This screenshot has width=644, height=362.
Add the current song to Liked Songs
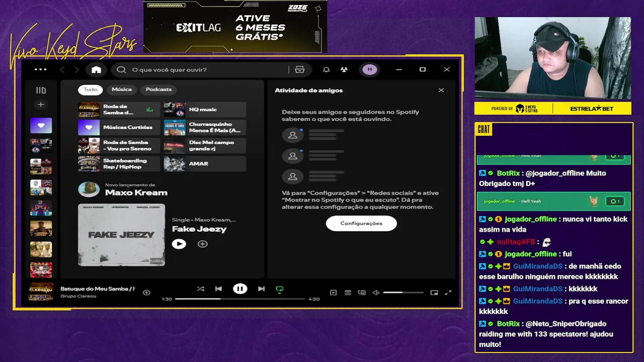click(x=146, y=293)
